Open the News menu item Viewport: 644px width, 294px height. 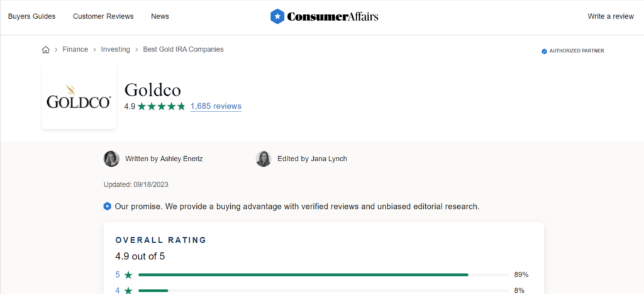pos(160,16)
